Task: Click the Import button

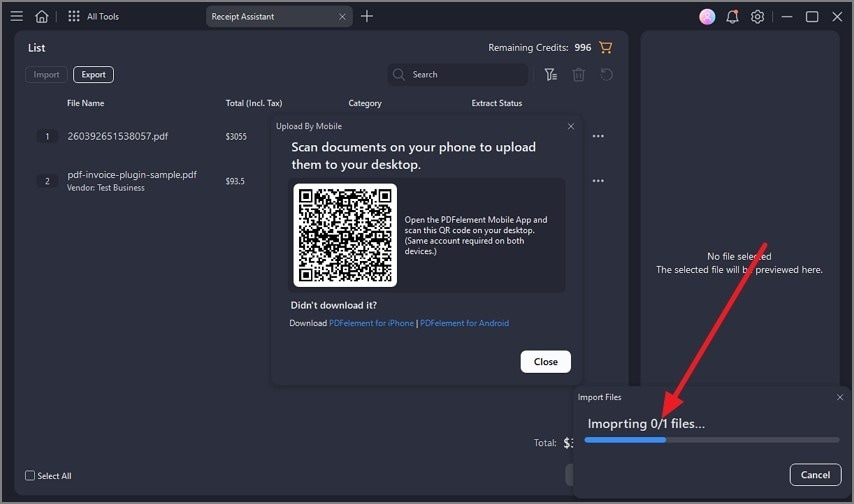Action: [46, 75]
